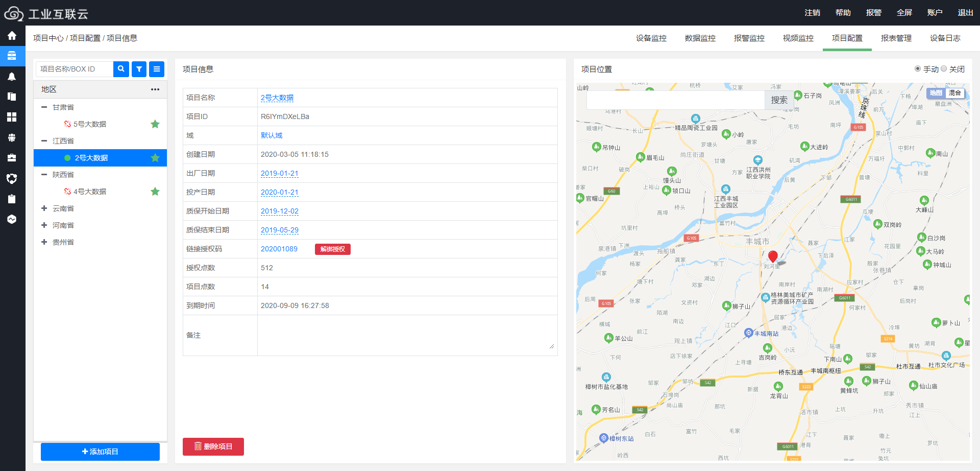Click the authorization code 202001089

pyautogui.click(x=279, y=249)
